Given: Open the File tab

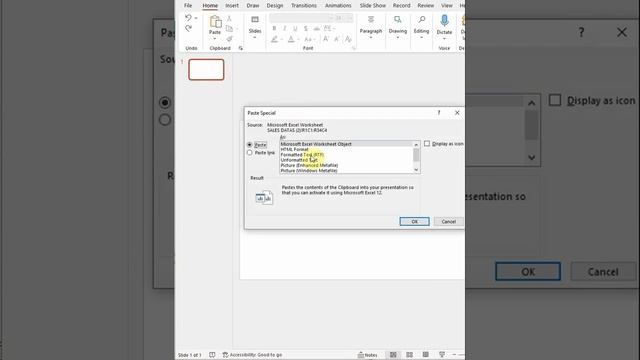Looking at the screenshot, I should coord(188,5).
